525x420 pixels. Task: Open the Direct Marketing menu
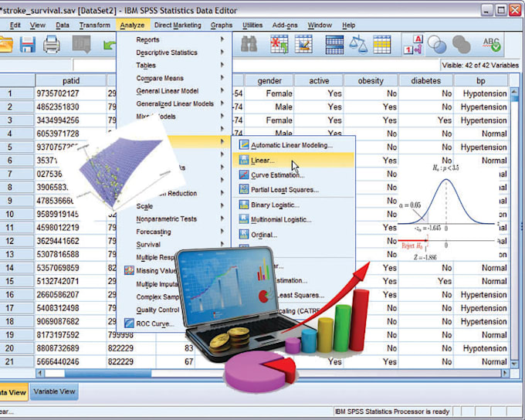coord(178,25)
